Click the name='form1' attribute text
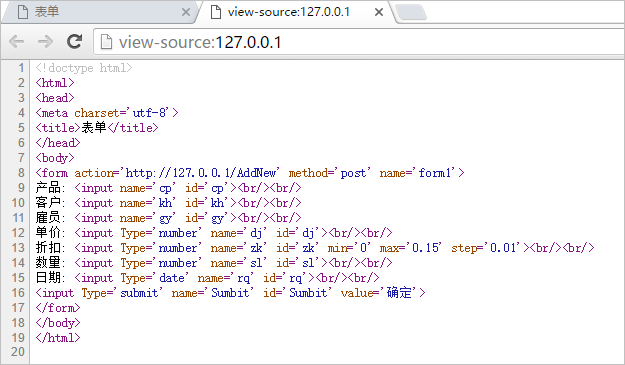Image resolution: width=625 pixels, height=365 pixels. 419,173
